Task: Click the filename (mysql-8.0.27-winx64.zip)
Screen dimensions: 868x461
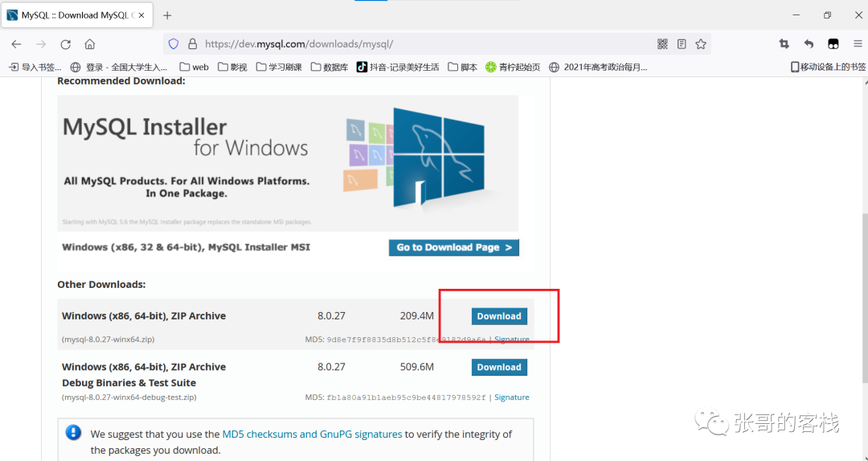Action: (108, 339)
